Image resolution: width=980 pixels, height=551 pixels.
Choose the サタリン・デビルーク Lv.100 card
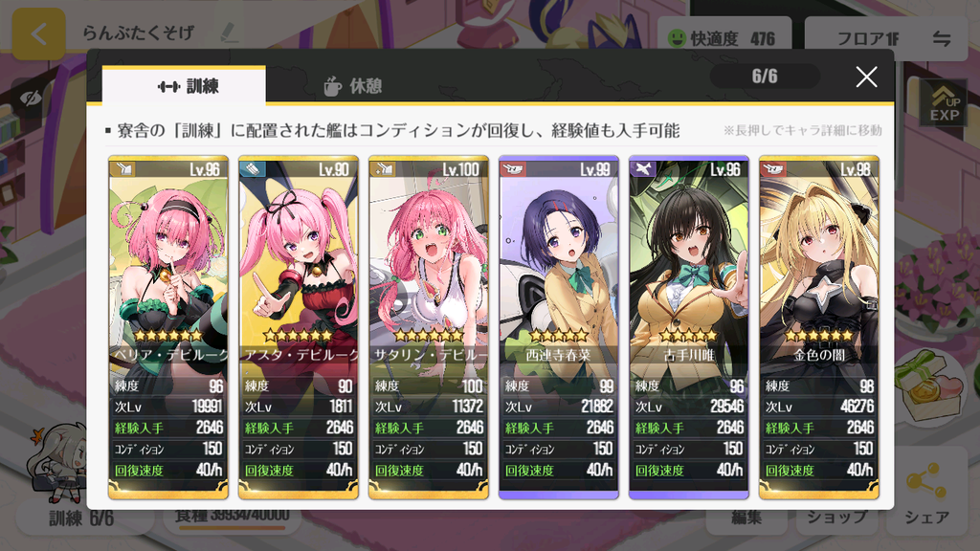(428, 327)
